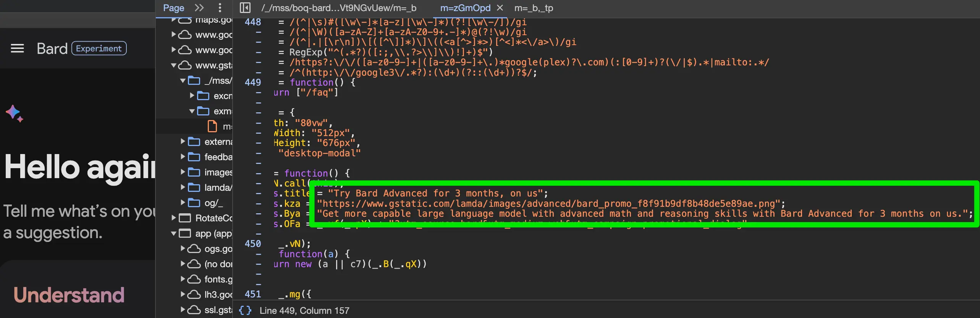Expand the lh3.goo domain node
Image resolution: width=980 pixels, height=318 pixels.
coord(183,294)
